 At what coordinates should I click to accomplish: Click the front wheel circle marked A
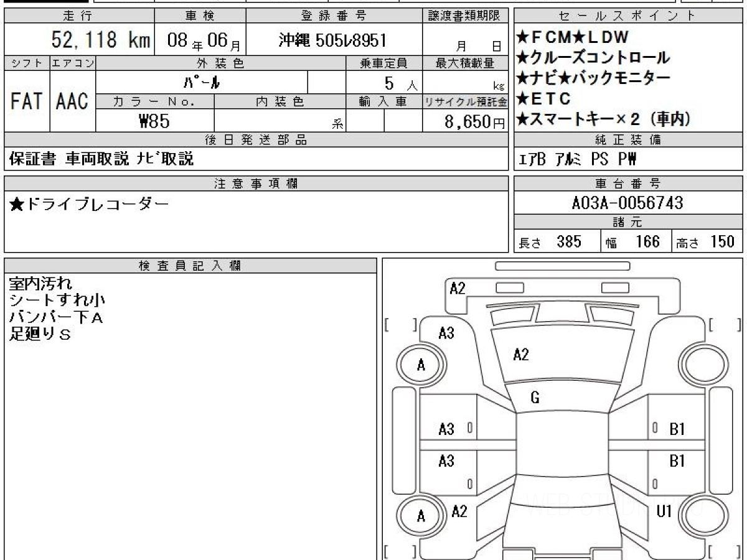[x=421, y=365]
